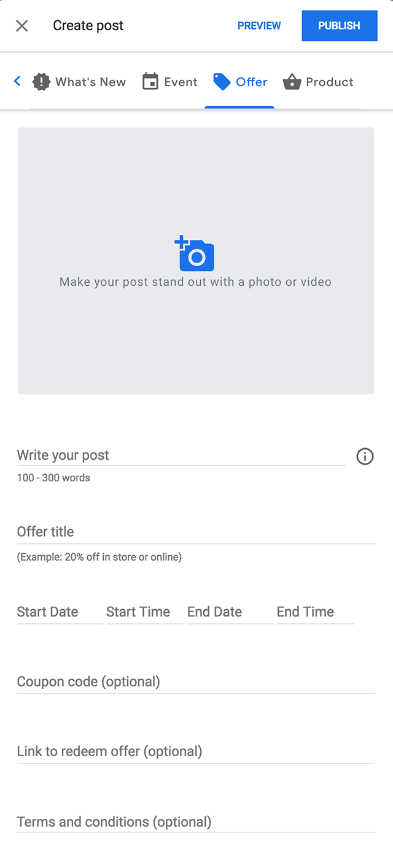Close the Create post dialog
Image resolution: width=393 pixels, height=868 pixels.
(21, 26)
